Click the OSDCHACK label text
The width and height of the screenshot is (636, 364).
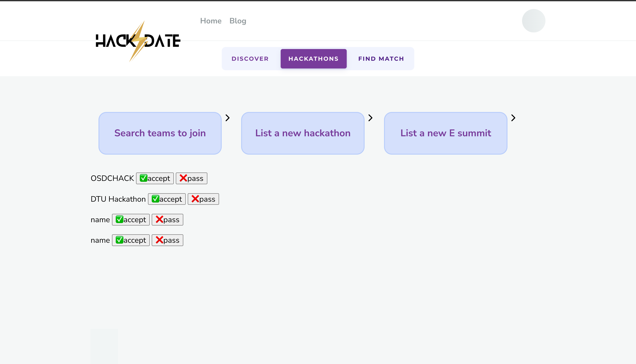112,178
